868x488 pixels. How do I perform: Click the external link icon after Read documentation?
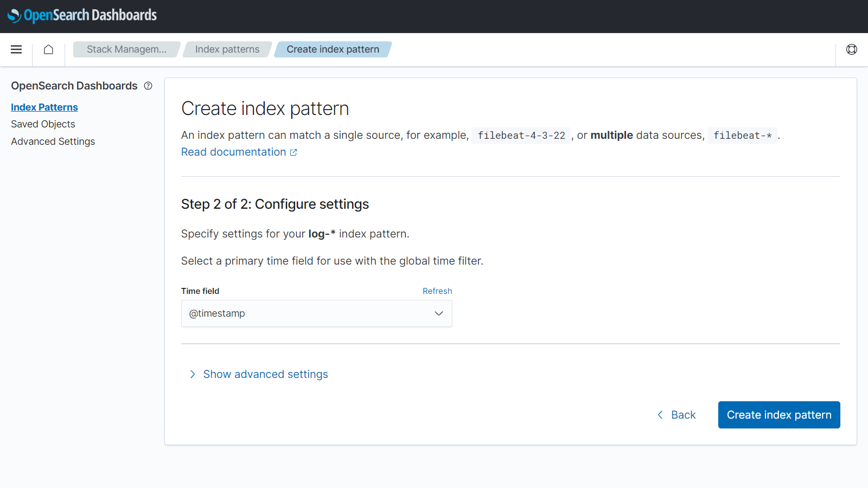pyautogui.click(x=293, y=152)
